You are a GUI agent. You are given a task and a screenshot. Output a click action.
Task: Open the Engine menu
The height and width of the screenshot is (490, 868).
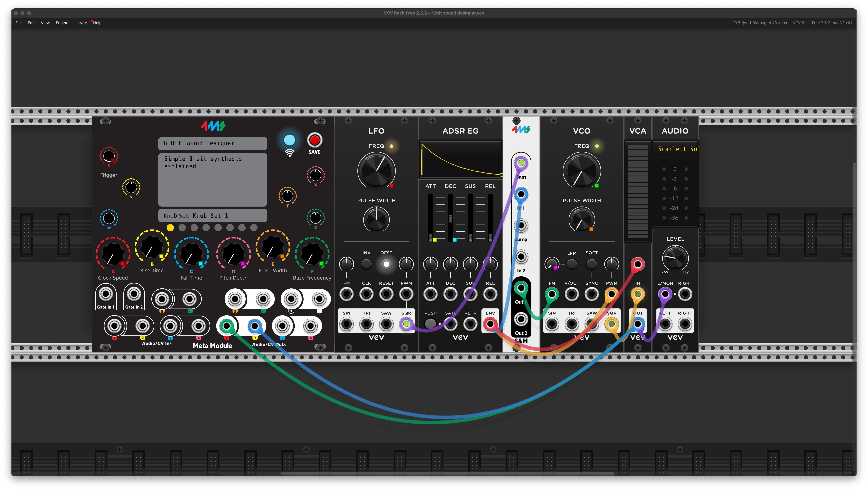point(62,23)
